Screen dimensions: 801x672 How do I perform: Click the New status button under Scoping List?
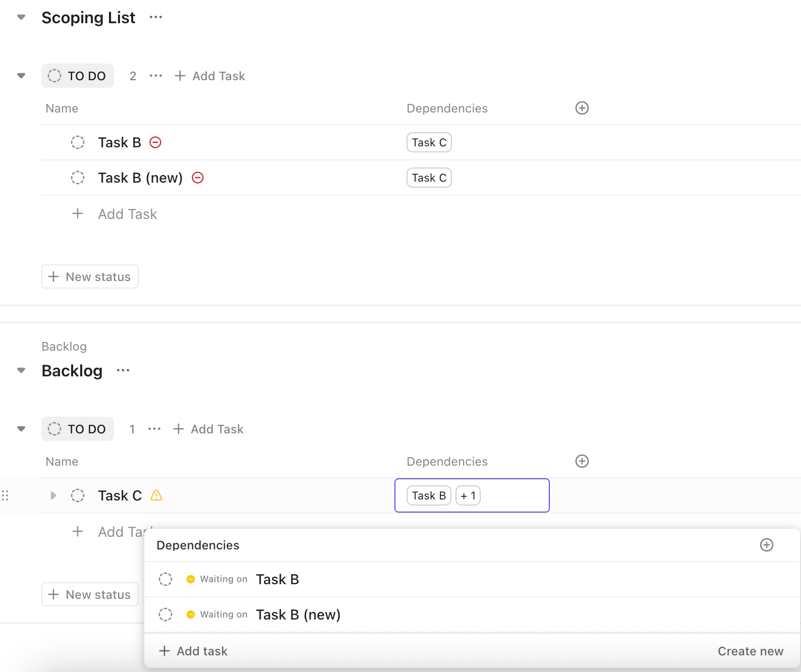(90, 276)
